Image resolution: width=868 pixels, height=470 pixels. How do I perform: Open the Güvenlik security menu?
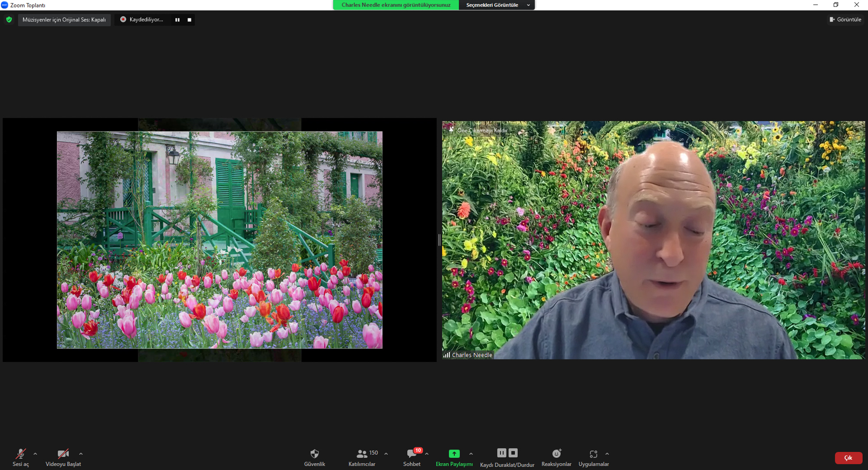315,457
